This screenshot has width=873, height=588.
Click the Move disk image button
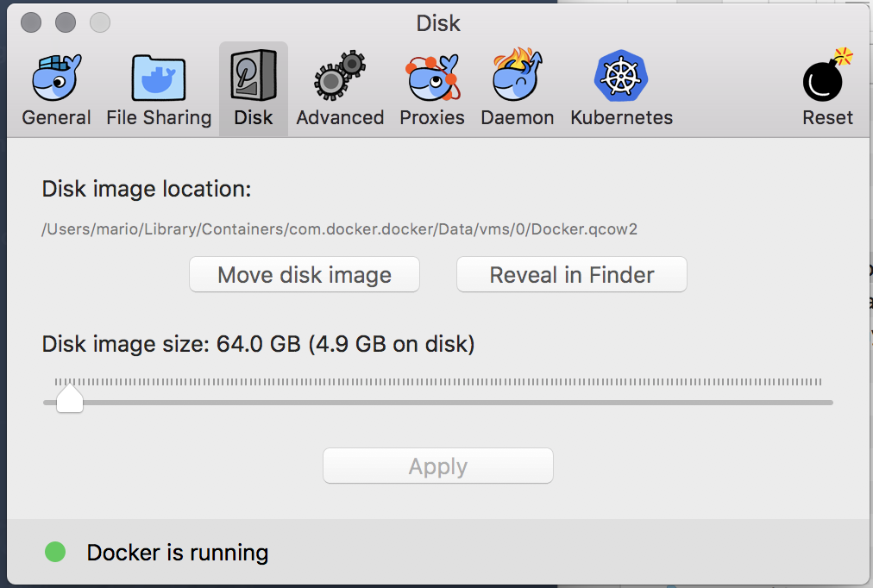(x=304, y=274)
